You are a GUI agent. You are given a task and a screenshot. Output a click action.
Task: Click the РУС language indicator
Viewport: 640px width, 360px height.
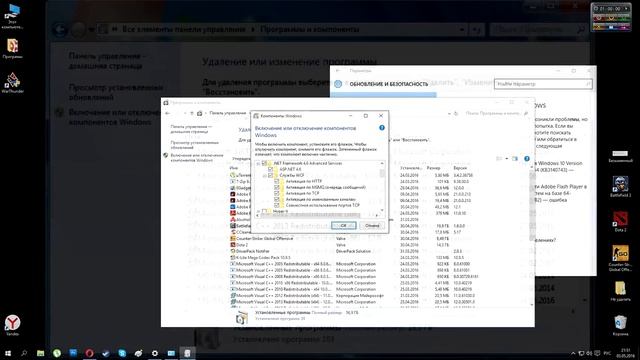click(607, 353)
